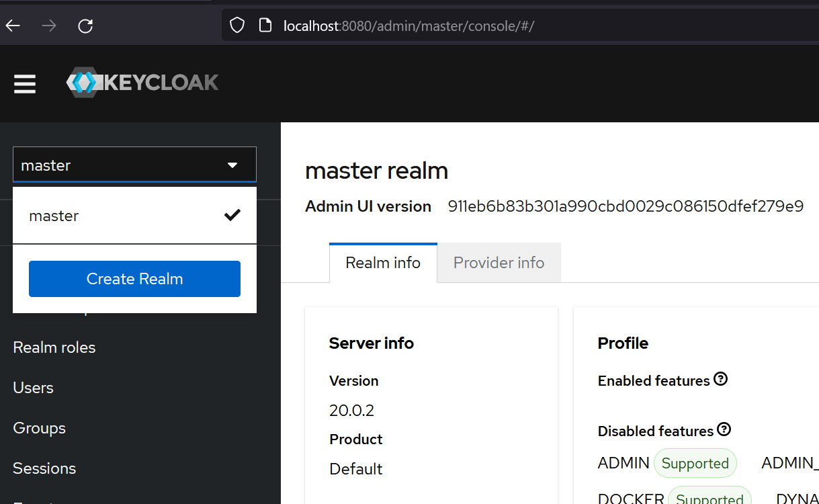The width and height of the screenshot is (819, 504).
Task: Show the Enabled features help icon
Action: pos(721,379)
